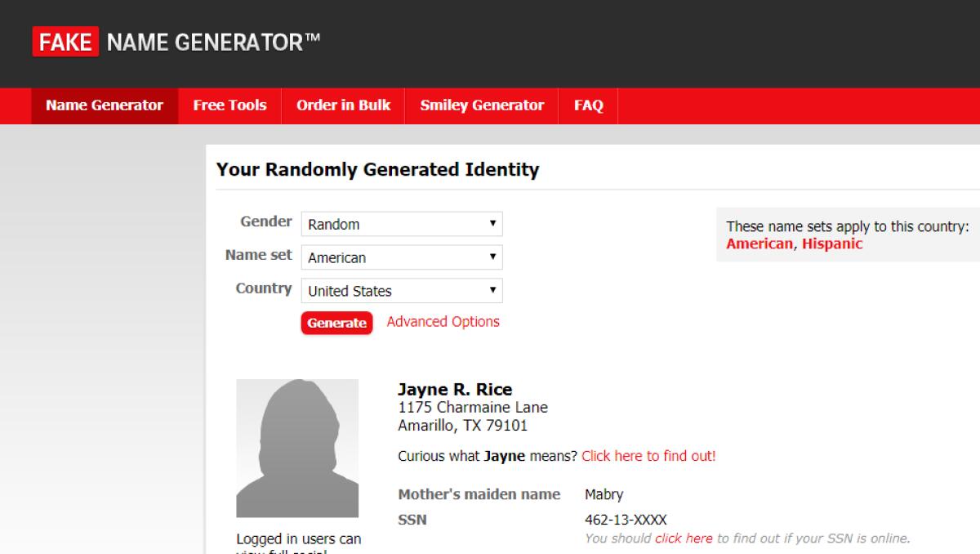Click the bold Jayne name text

(504, 456)
